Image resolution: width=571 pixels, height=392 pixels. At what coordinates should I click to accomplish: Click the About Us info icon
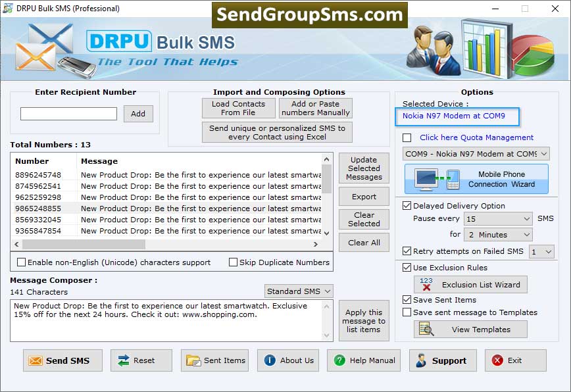tap(272, 360)
